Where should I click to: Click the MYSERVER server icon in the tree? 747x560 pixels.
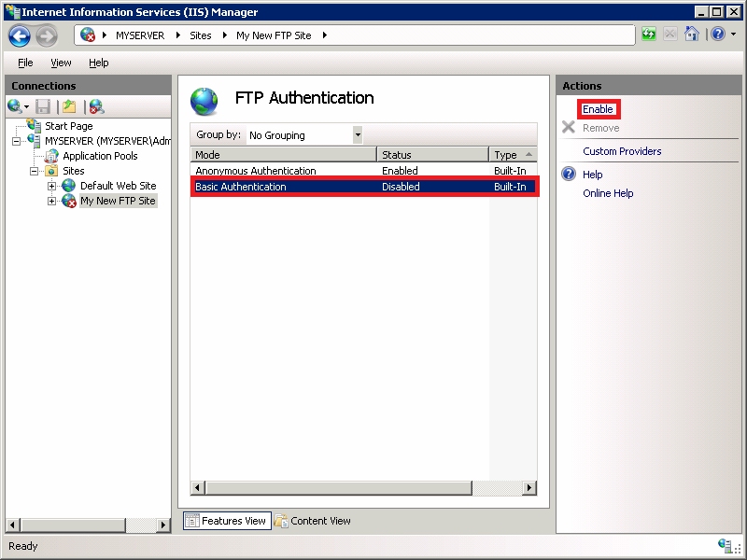[35, 141]
